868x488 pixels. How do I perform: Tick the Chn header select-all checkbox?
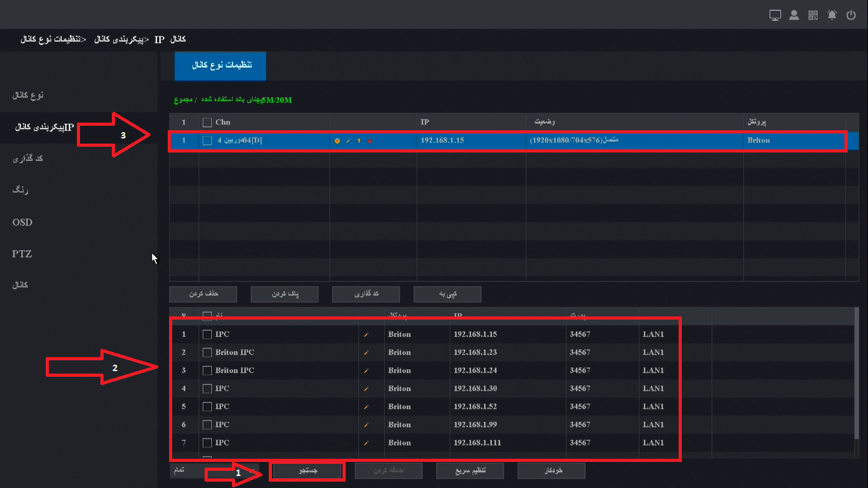point(207,123)
